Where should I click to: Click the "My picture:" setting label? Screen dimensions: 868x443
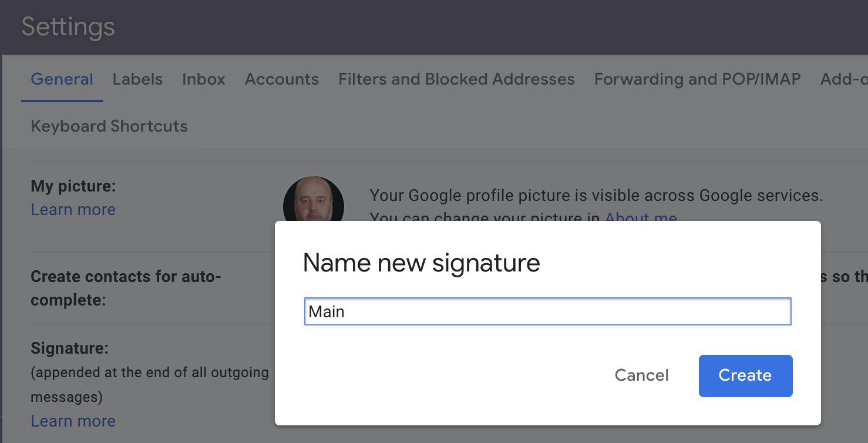[x=73, y=186]
